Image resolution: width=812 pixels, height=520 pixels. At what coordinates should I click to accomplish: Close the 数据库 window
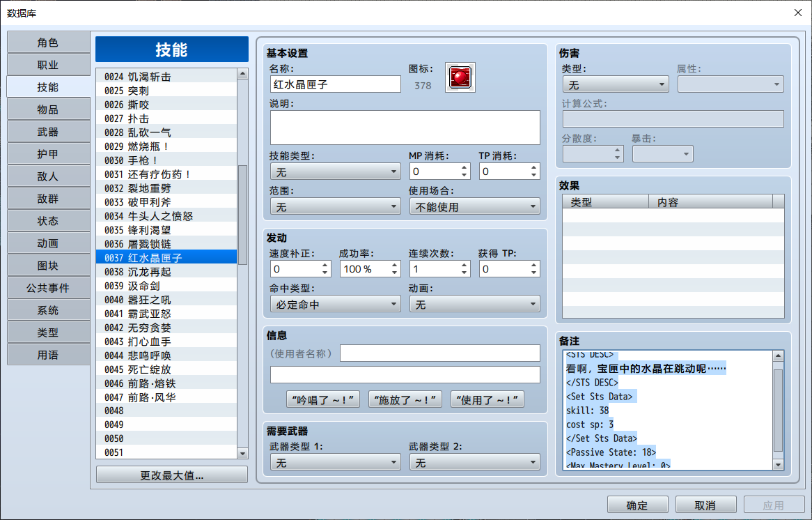(798, 13)
